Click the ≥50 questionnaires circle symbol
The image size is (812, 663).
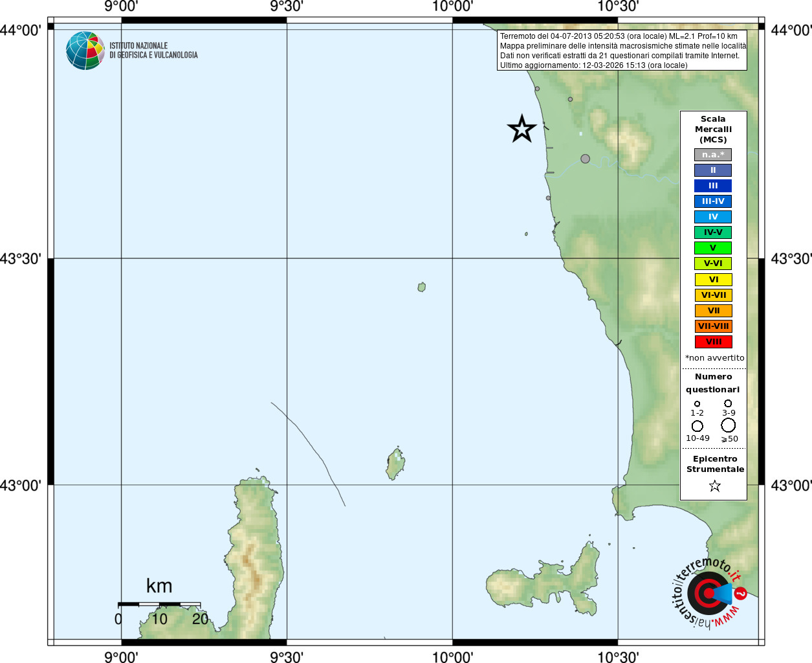click(x=729, y=425)
